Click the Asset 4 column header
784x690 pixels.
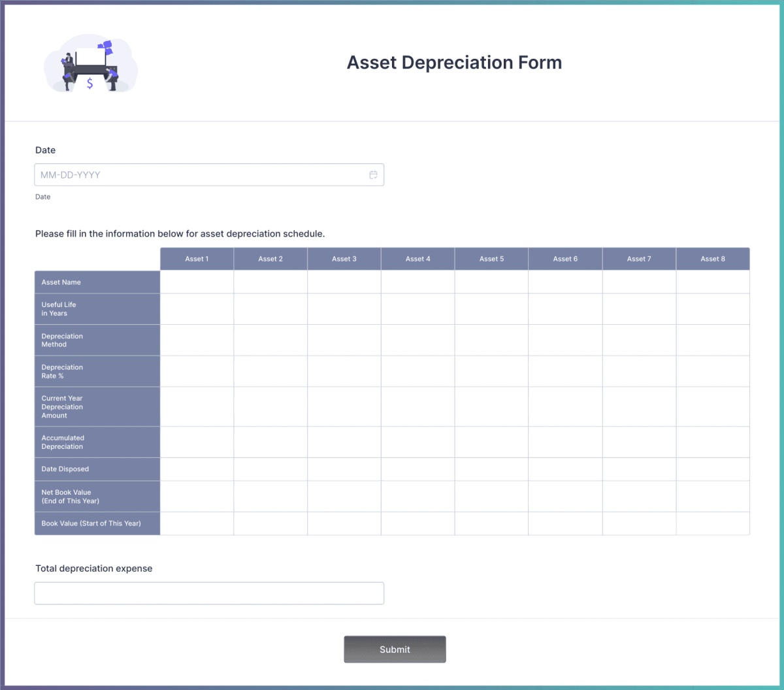418,259
